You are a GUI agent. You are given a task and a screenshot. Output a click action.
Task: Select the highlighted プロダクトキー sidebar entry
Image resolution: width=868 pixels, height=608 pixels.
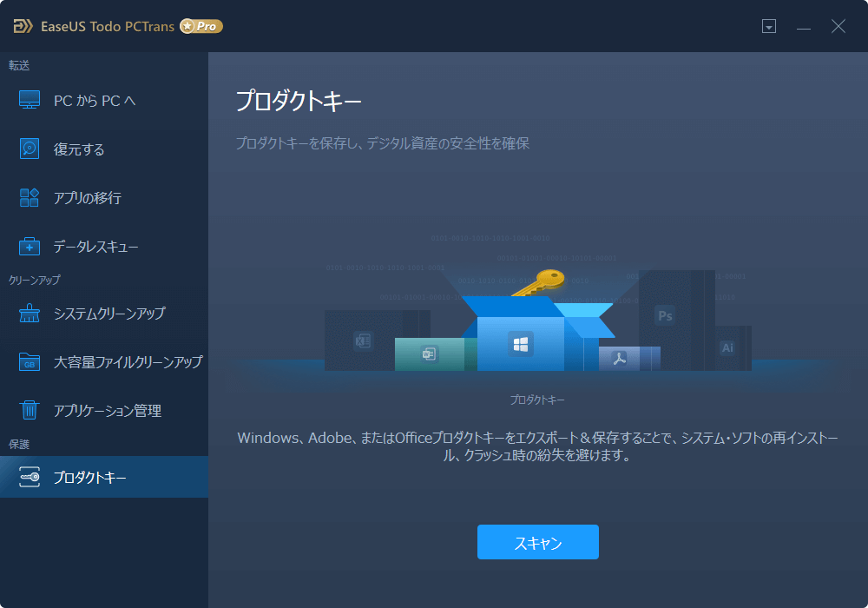pos(104,477)
